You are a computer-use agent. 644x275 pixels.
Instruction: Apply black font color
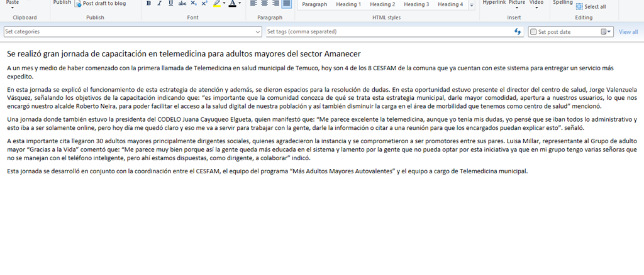pyautogui.click(x=233, y=4)
